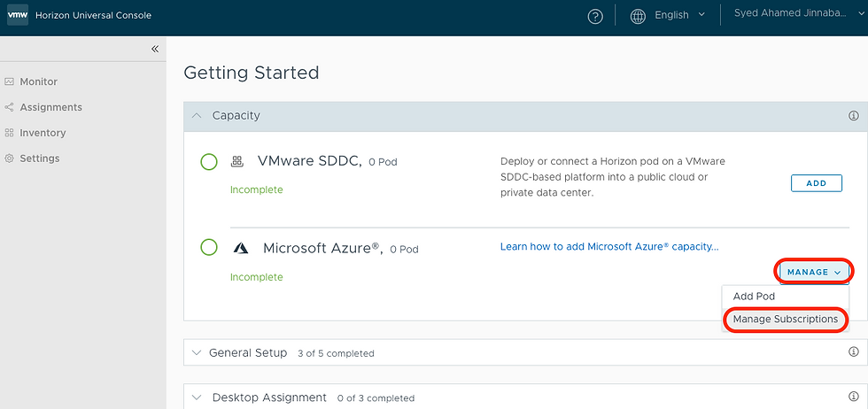Collapse the sidebar with double chevron
Screen dimensions: 868x409
click(155, 49)
